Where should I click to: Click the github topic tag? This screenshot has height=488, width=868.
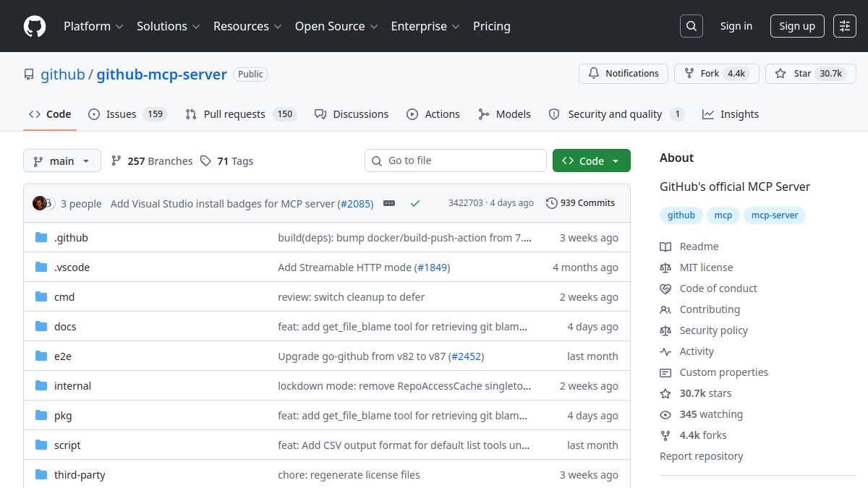pos(681,215)
